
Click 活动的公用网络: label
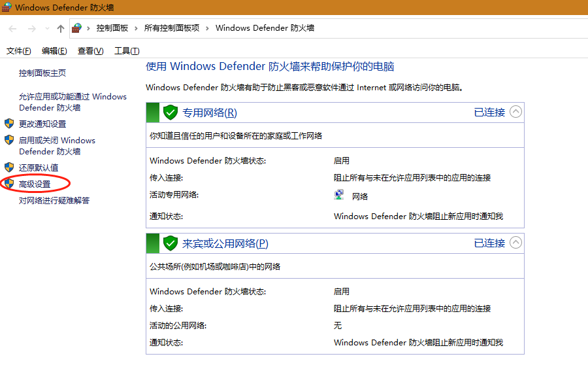pos(178,325)
